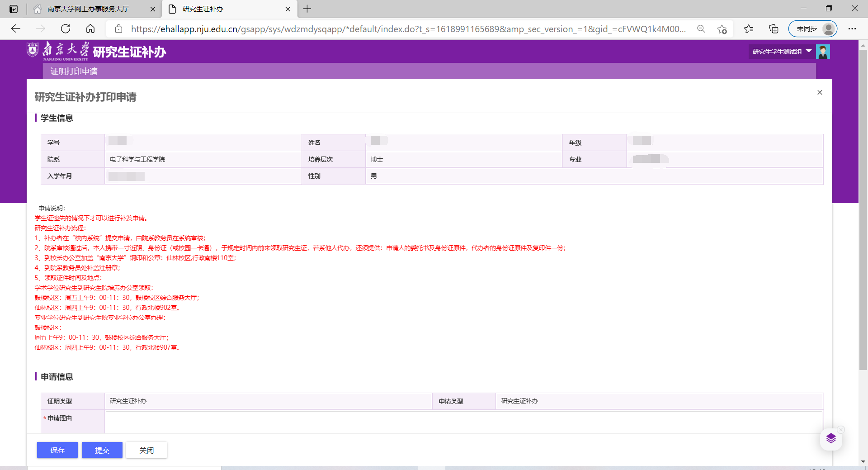
Task: Open the 未同步 profile sync button
Action: coord(812,29)
